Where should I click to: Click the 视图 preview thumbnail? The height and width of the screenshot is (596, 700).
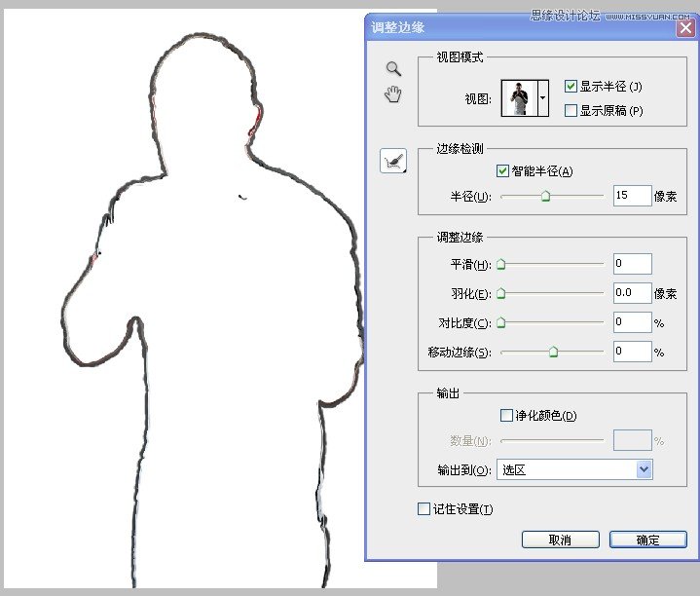click(519, 97)
